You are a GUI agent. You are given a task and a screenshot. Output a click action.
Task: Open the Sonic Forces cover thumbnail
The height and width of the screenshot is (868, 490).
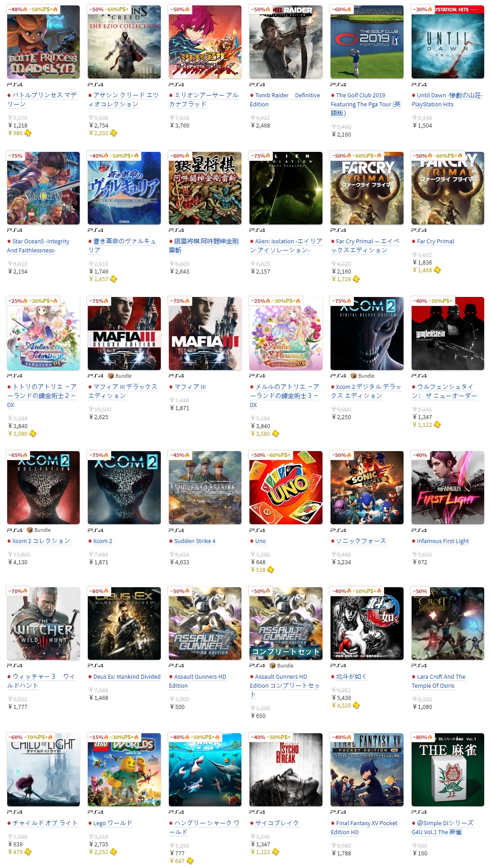pyautogui.click(x=367, y=487)
